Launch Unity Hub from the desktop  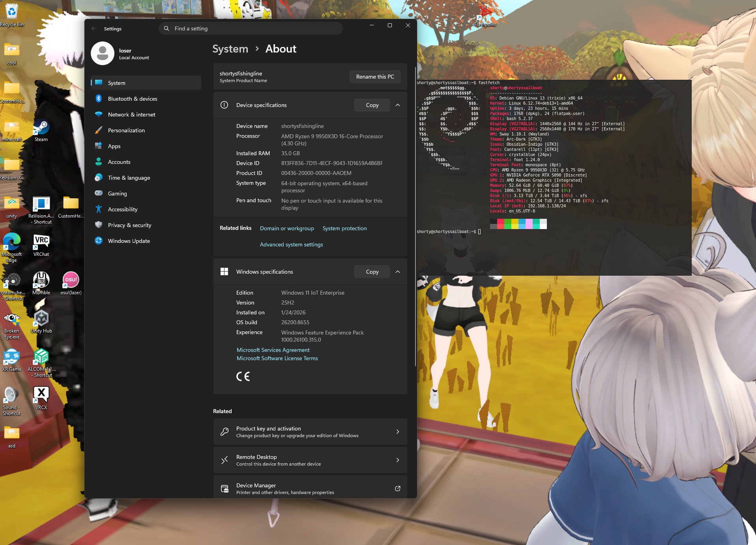point(41,321)
